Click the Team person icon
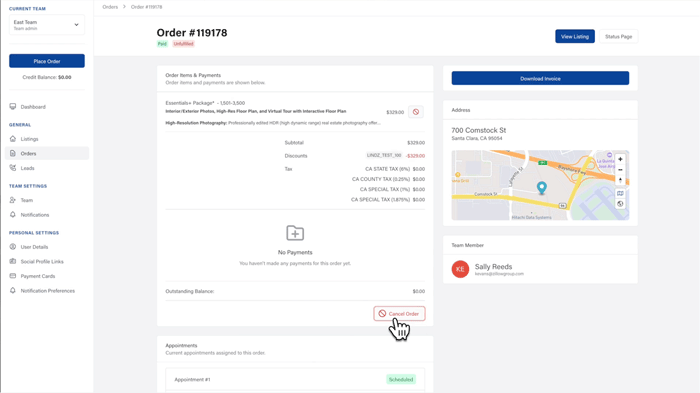 coord(12,200)
